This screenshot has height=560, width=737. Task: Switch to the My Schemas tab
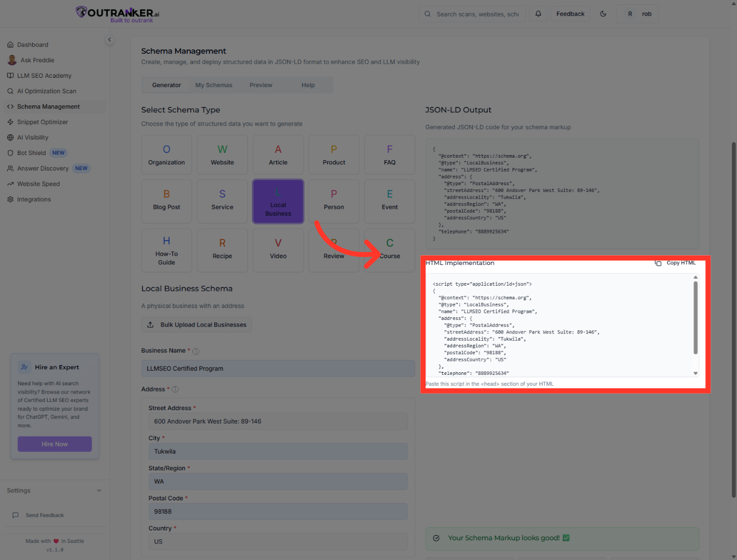tap(214, 85)
